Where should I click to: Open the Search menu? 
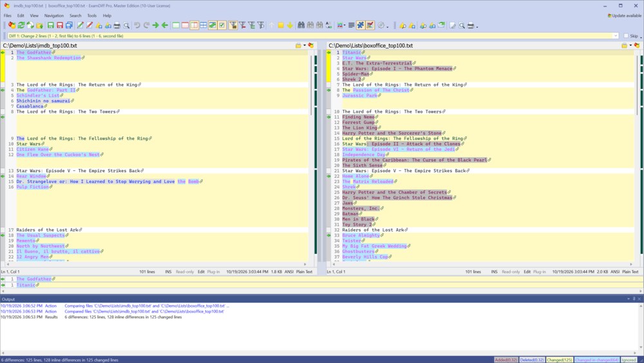[x=75, y=15]
